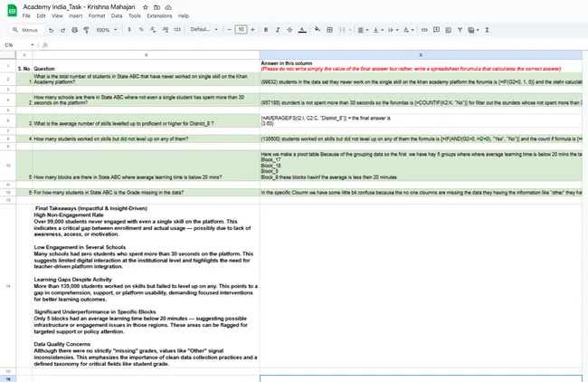Open the borders tool
The width and height of the screenshot is (588, 382).
coord(329,30)
